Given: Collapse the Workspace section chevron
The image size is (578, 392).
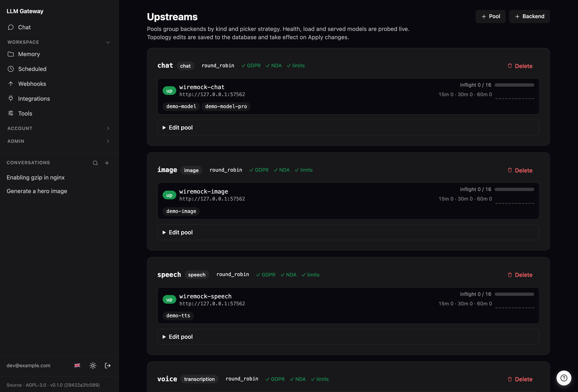Looking at the screenshot, I should [108, 42].
